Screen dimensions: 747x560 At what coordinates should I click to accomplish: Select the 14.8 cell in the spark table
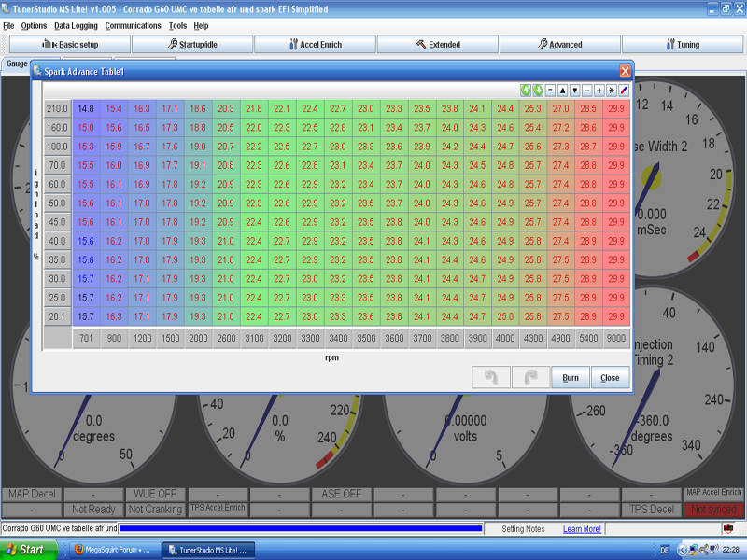pyautogui.click(x=85, y=109)
